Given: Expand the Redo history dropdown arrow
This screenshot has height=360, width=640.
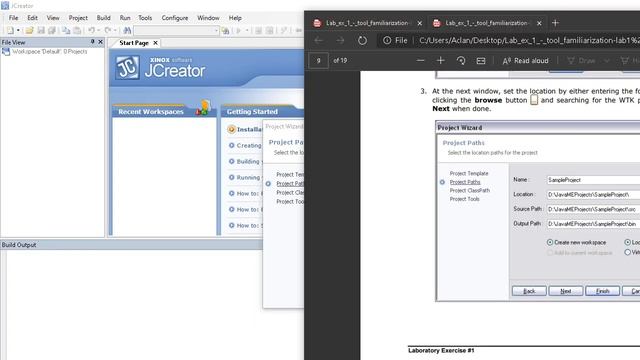Looking at the screenshot, I should 115,31.
